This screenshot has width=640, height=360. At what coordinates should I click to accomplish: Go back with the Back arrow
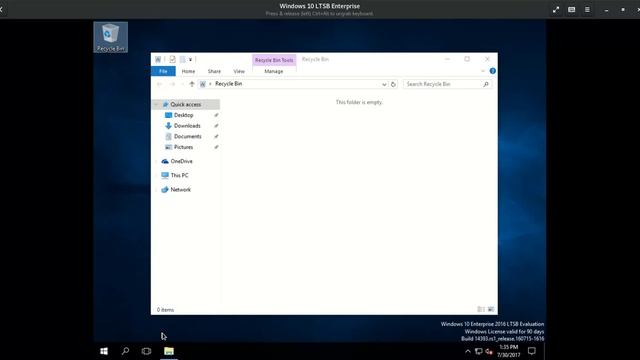coord(160,84)
